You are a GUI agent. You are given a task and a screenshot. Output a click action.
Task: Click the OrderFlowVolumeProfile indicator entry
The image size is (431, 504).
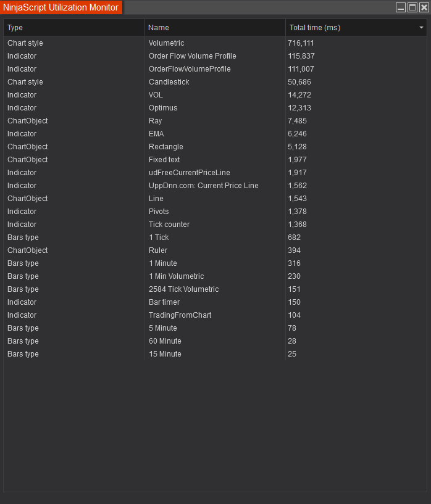tap(190, 69)
